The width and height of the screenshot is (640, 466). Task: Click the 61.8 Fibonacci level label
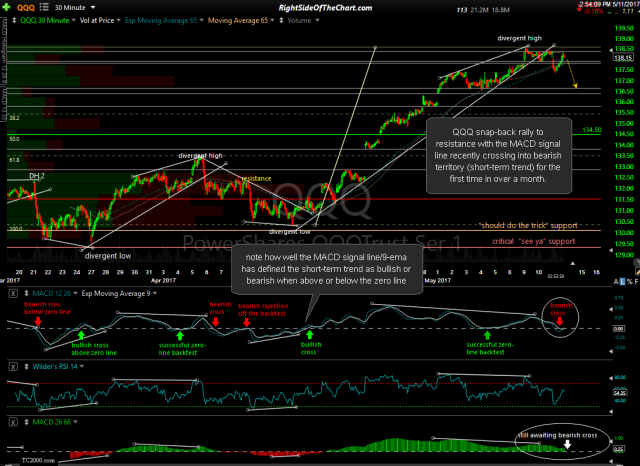(14, 160)
